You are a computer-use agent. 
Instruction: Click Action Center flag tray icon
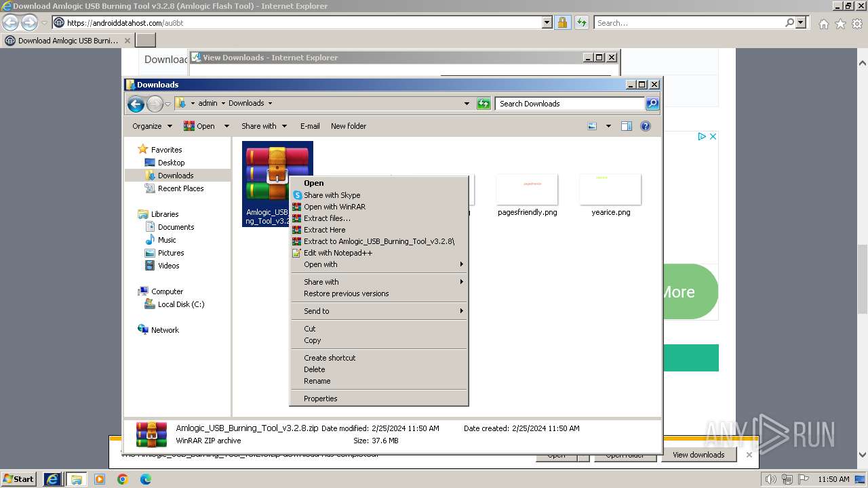803,479
